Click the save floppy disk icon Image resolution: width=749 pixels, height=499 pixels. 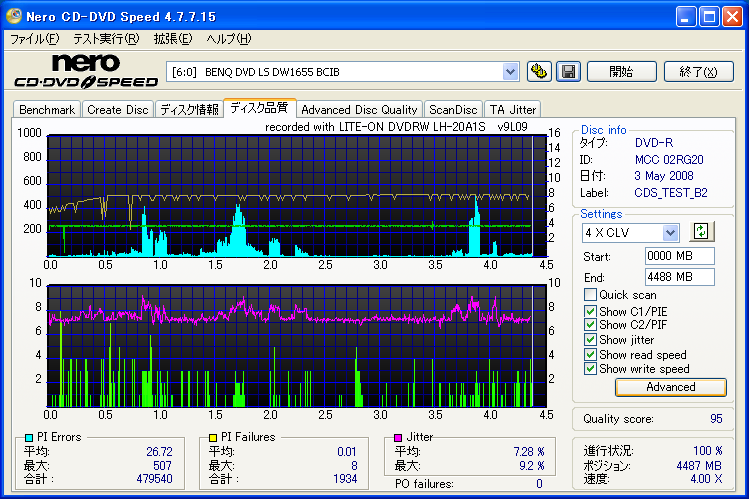tap(568, 71)
